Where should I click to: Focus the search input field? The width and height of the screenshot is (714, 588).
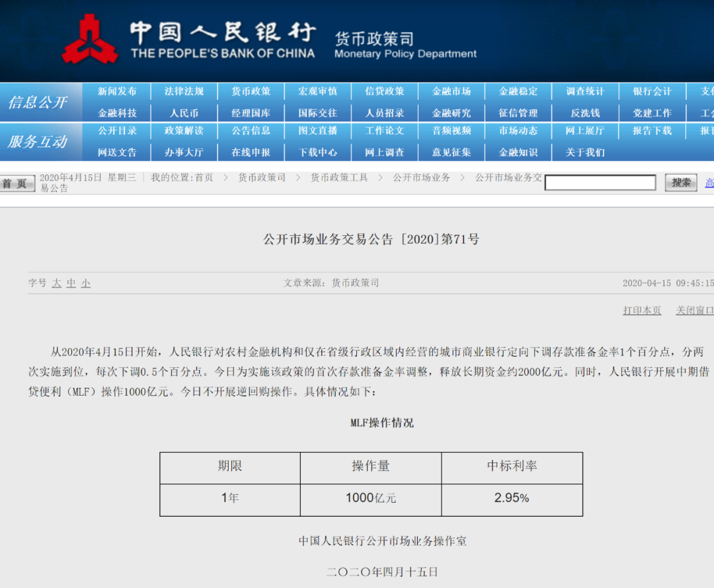tap(600, 183)
